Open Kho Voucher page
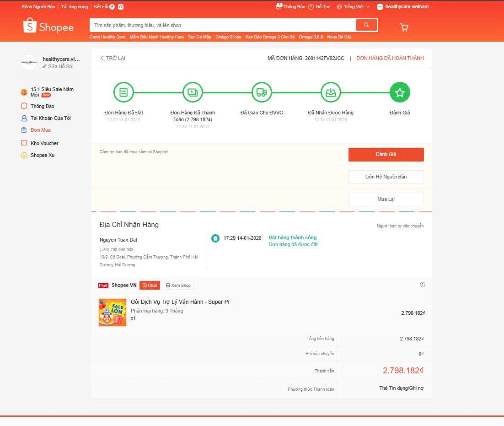Screen dimensions: 504x426 click(x=44, y=143)
